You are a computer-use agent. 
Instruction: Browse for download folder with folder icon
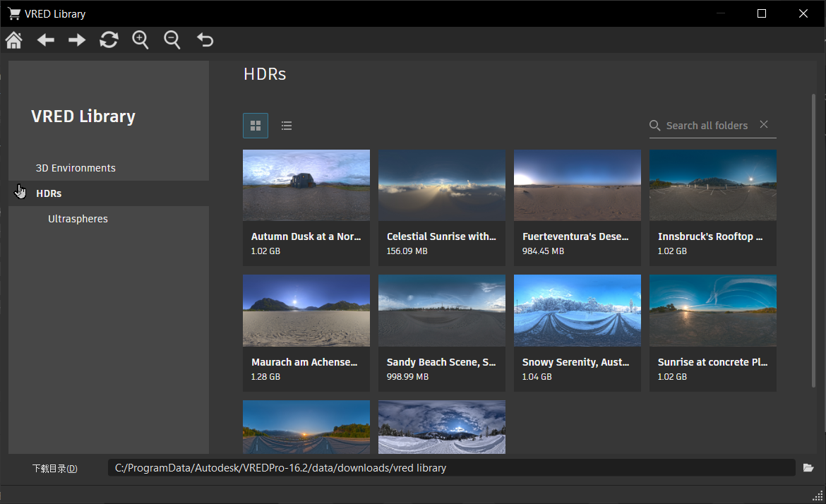pos(808,468)
